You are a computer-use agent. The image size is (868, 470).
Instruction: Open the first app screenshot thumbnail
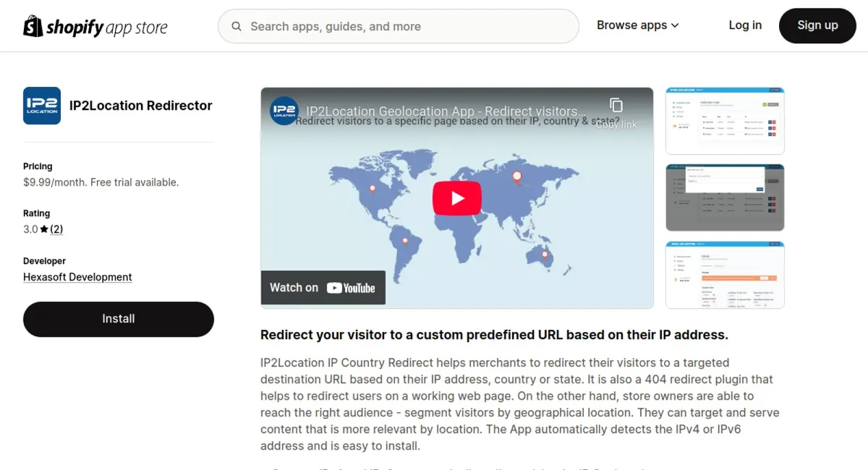tap(725, 121)
